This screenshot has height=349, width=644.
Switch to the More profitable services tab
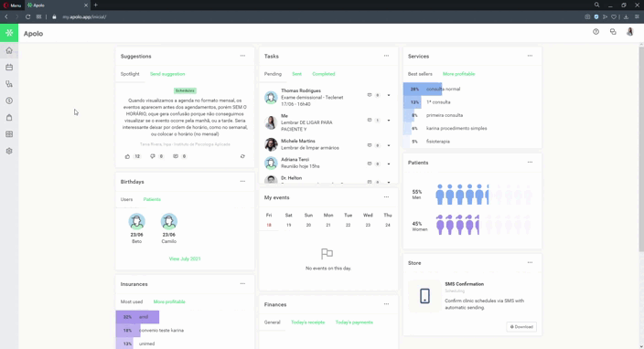point(458,74)
